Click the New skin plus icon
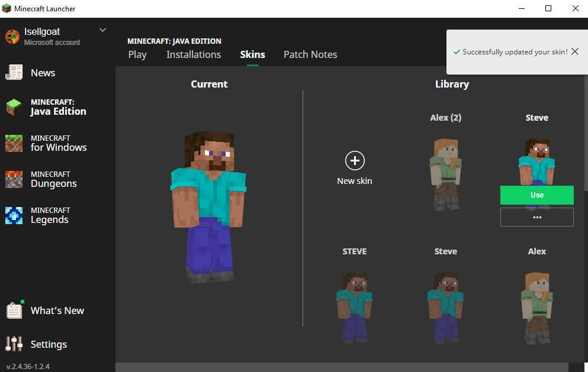Screen dimensions: 588x372 coord(355,160)
